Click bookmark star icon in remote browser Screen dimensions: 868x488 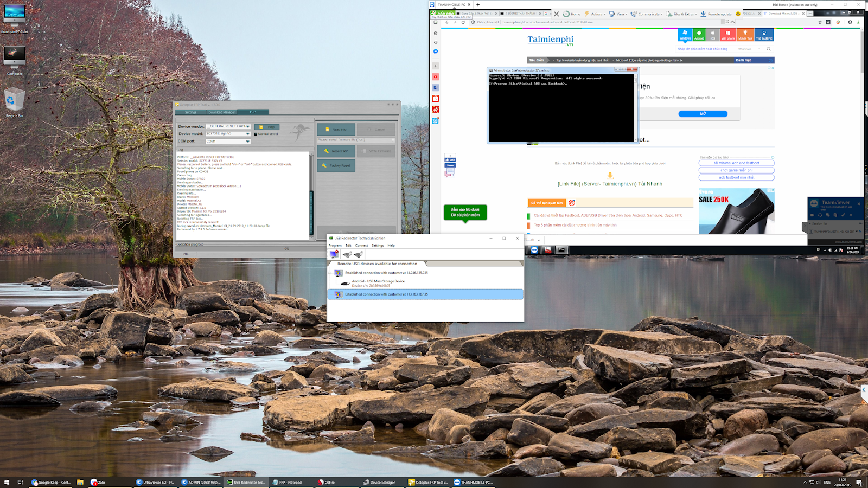point(820,22)
